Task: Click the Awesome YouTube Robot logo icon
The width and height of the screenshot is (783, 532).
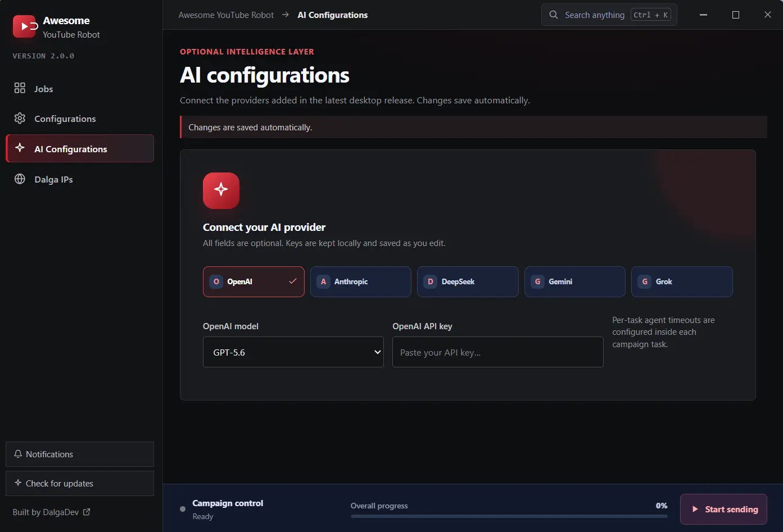Action: (x=25, y=26)
